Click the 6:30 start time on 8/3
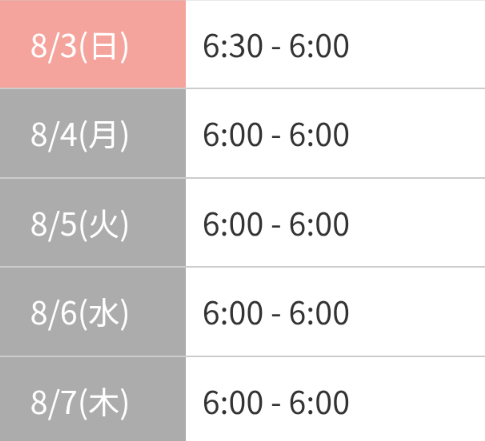This screenshot has height=441, width=485. pyautogui.click(x=233, y=46)
